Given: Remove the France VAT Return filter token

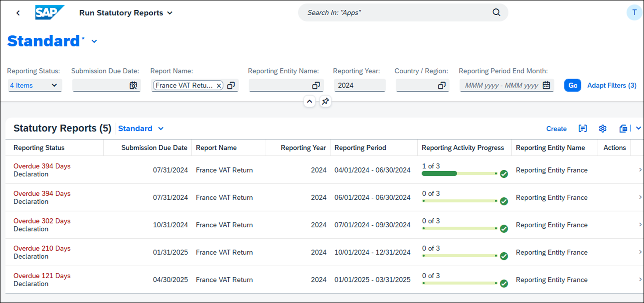Looking at the screenshot, I should (219, 85).
